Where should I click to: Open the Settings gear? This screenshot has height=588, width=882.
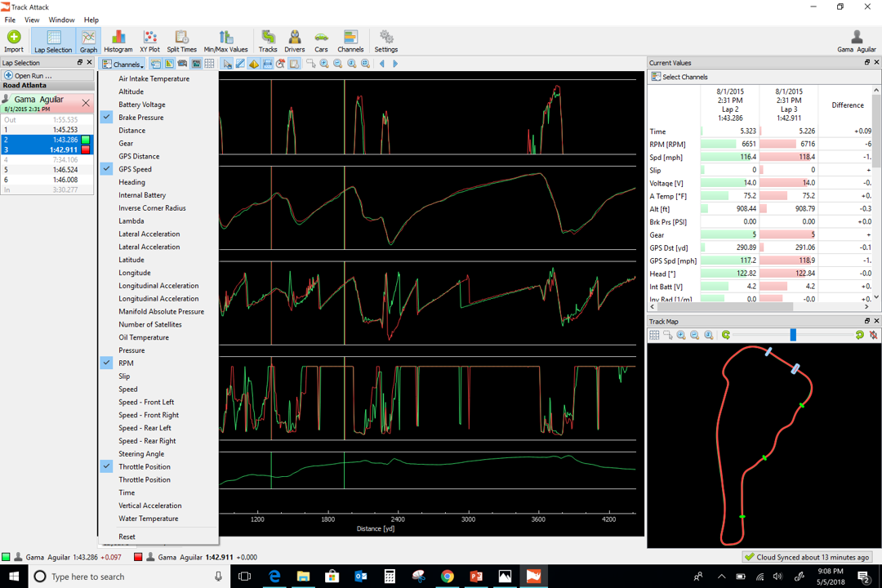(385, 41)
